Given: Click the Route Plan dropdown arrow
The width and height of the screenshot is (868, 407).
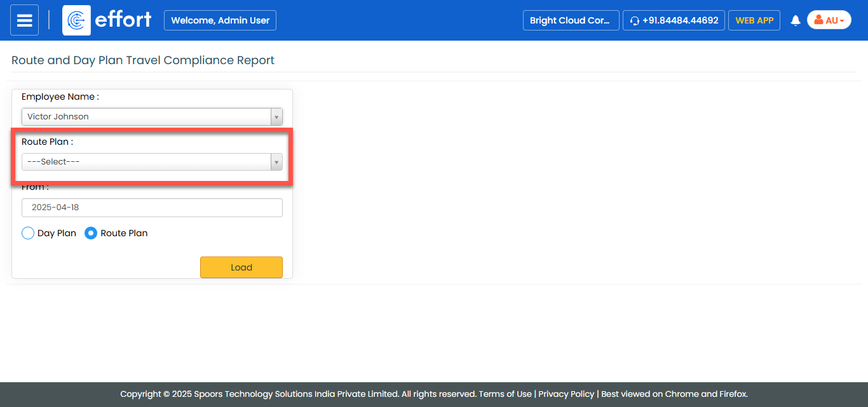Looking at the screenshot, I should (x=276, y=162).
